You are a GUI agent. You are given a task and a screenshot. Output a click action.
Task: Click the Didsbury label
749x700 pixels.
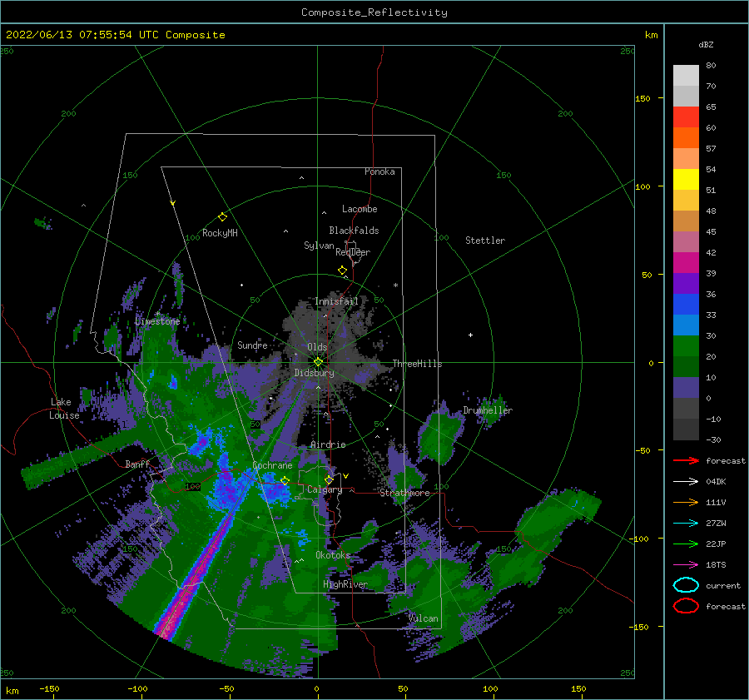coord(315,373)
